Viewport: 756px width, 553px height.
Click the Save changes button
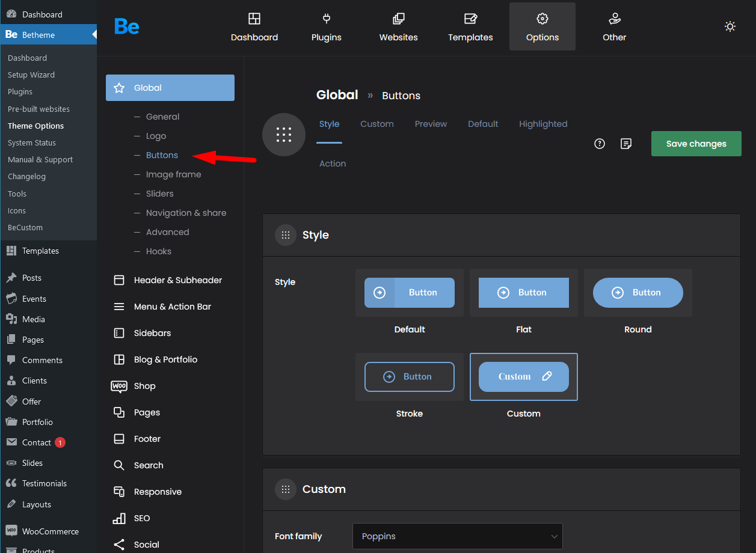click(696, 144)
